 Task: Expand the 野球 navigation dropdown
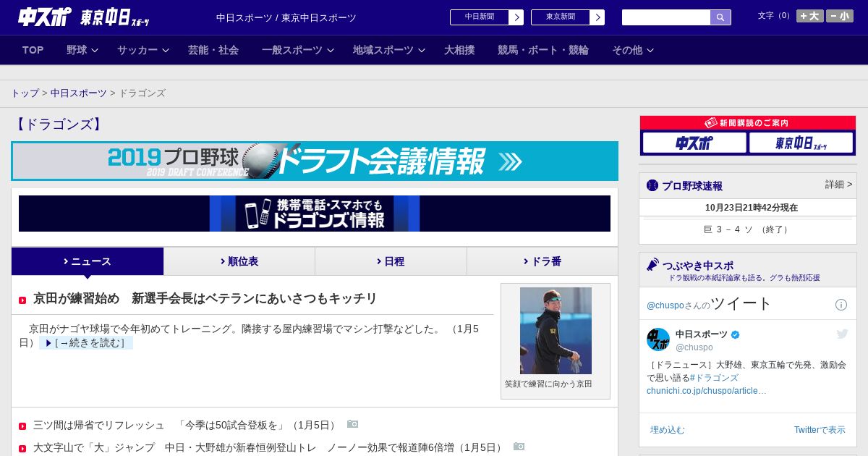coord(82,50)
